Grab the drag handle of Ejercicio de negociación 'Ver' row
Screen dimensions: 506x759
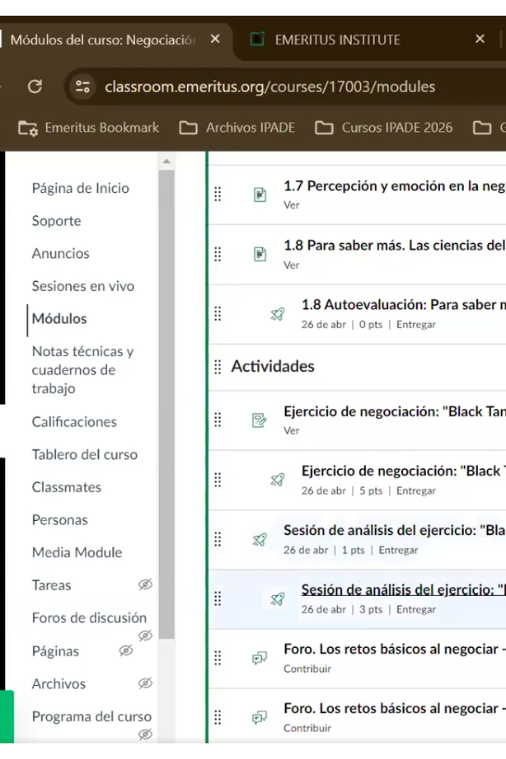coord(218,420)
